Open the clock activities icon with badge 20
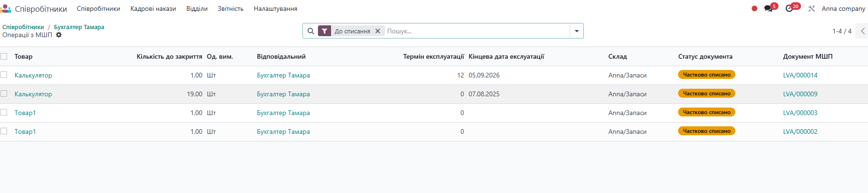The height and width of the screenshot is (193, 868). click(x=789, y=8)
